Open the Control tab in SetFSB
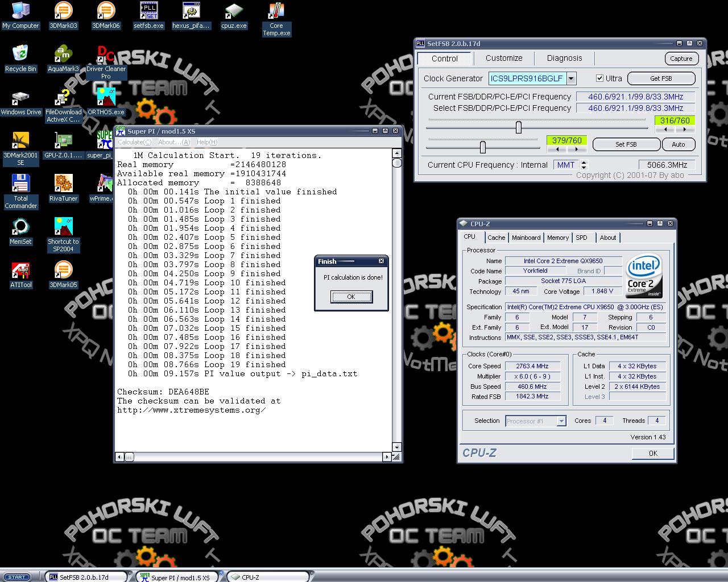Screen dimensions: 728x582 point(445,59)
